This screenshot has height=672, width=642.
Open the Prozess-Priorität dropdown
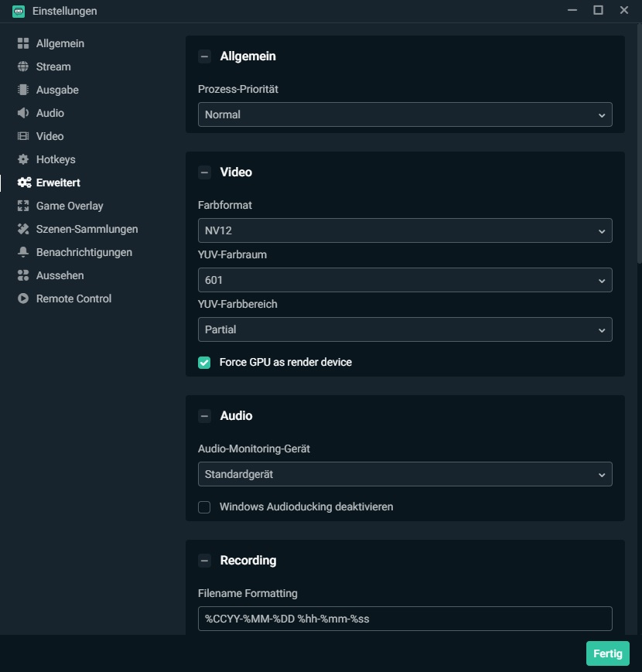point(405,114)
